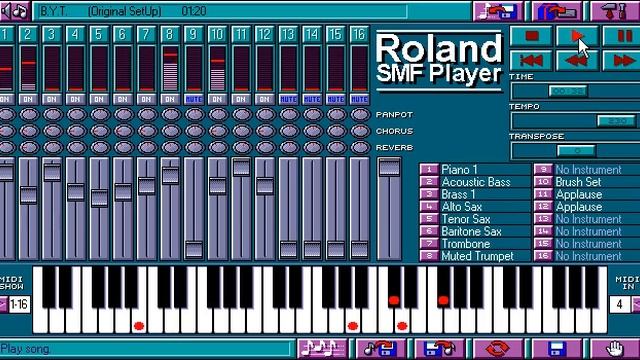Click instrument slot 16 number button

tap(543, 256)
